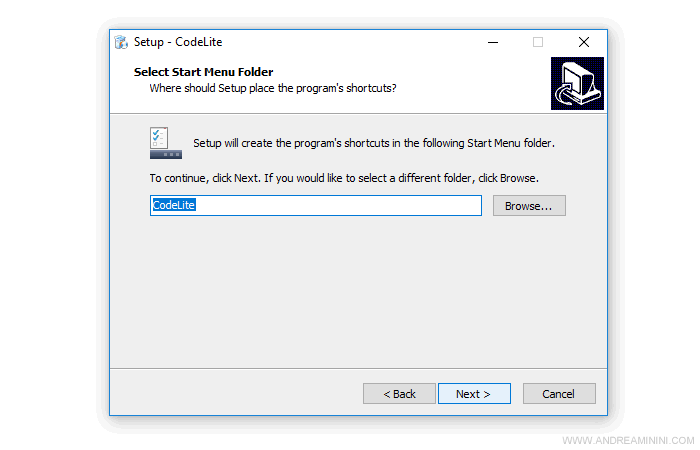The image size is (700, 450).
Task: Click the 'To continue, click Next' instruction text
Action: point(344,178)
